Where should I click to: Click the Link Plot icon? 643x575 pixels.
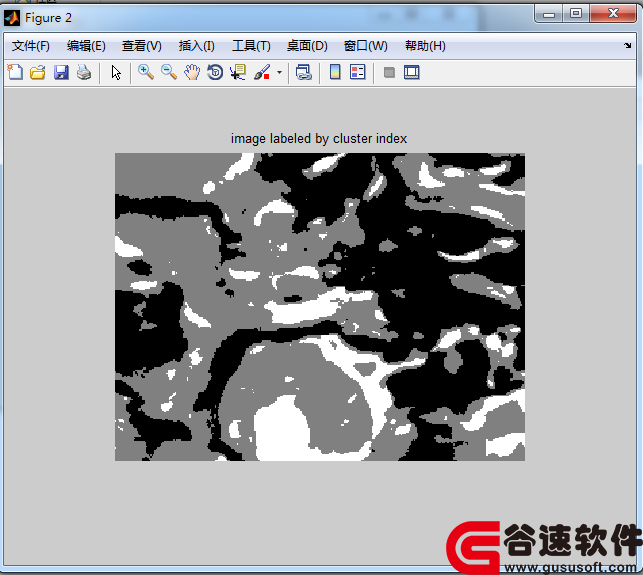304,73
